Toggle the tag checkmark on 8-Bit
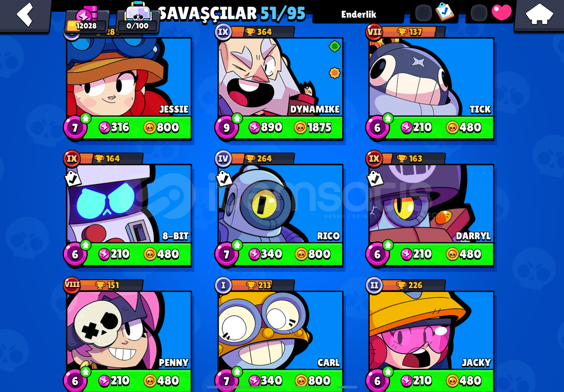Image resolution: width=564 pixels, height=392 pixels. click(x=73, y=179)
